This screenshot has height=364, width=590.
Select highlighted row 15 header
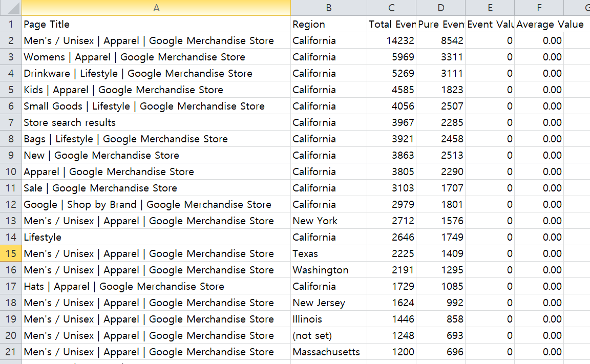tap(11, 253)
